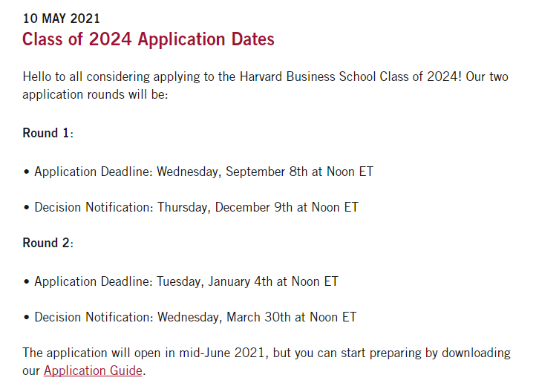Click the Round 1 heading
Image resolution: width=539 pixels, height=392 pixels.
pyautogui.click(x=48, y=133)
